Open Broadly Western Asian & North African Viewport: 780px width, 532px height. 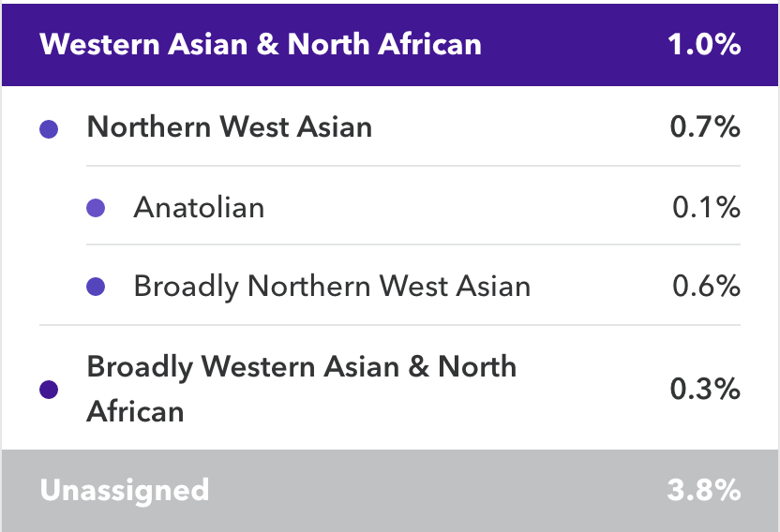pos(300,366)
